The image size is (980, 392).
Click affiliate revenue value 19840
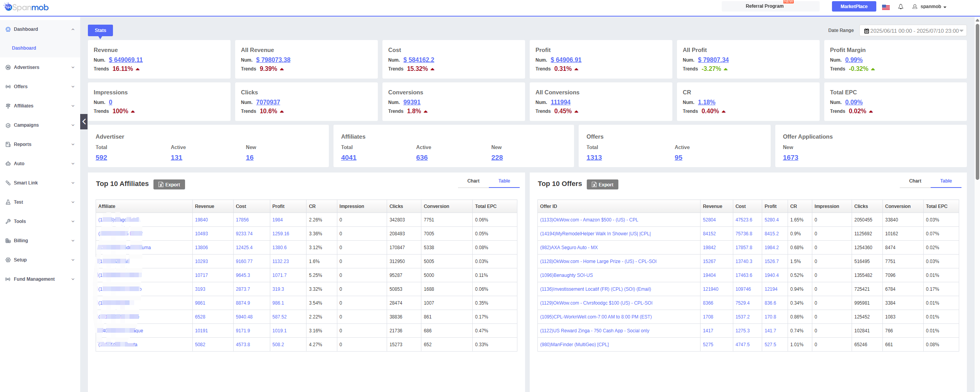pos(201,220)
